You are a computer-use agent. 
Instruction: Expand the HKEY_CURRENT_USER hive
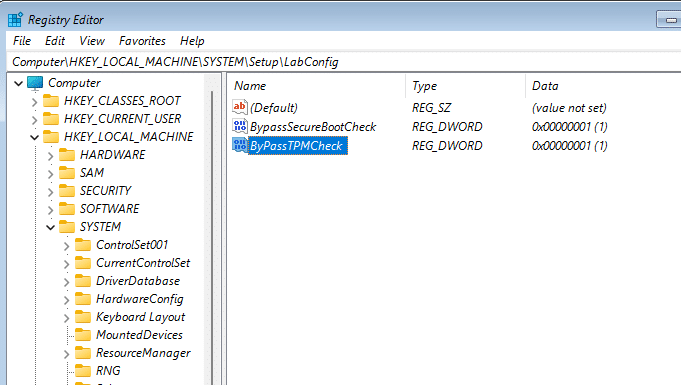pos(34,119)
